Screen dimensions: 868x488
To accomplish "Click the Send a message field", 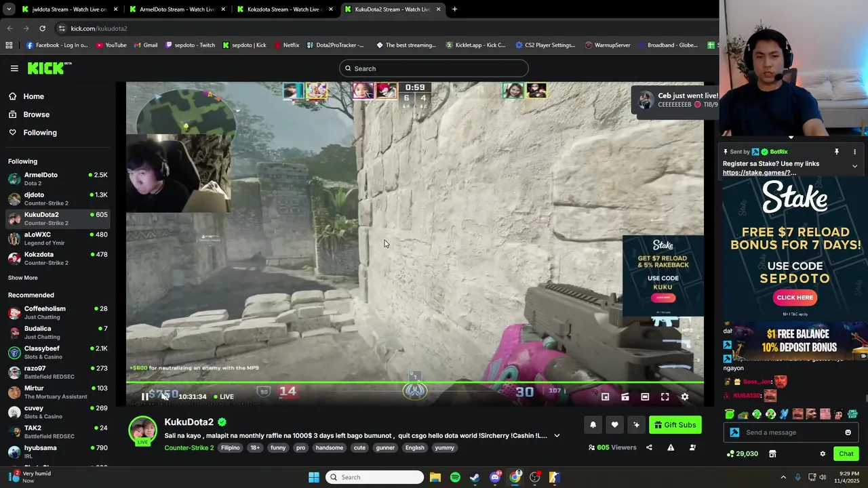I will [x=789, y=432].
